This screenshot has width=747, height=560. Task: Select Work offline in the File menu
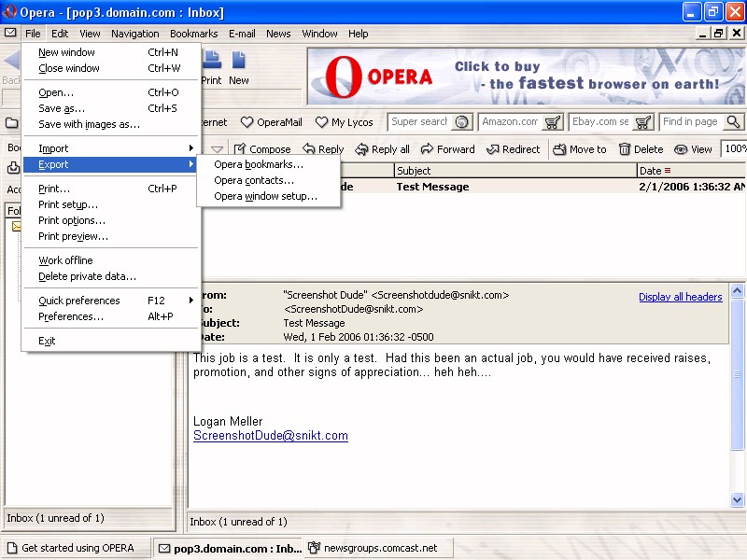tap(65, 260)
